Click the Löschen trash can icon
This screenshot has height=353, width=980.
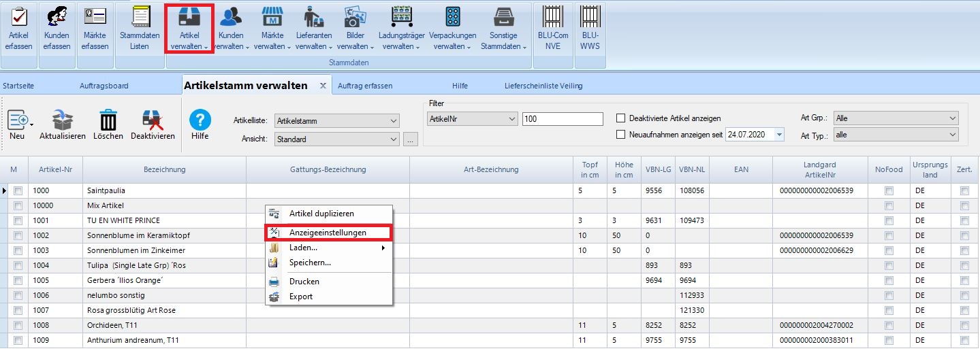[x=108, y=120]
